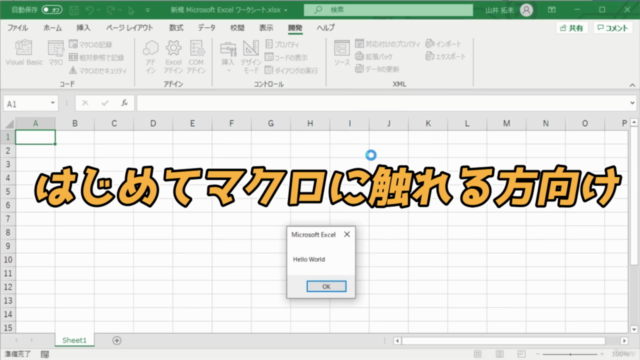
Task: Click Save icon in quick access toolbar
Action: 74,10
